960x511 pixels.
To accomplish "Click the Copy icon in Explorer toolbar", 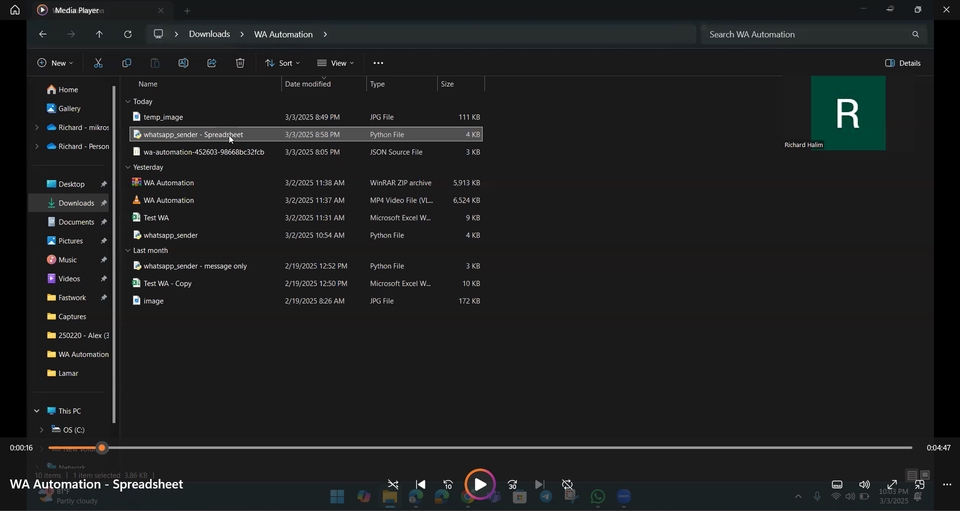I will pyautogui.click(x=127, y=63).
